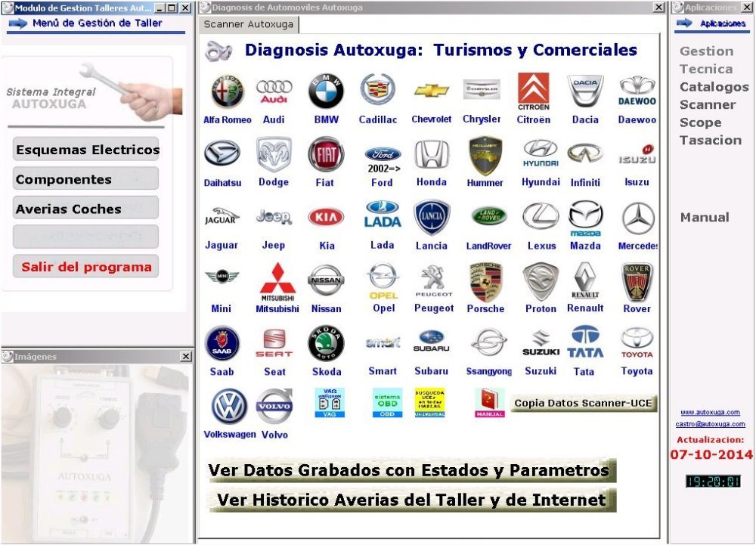Screen dimensions: 756x545
Task: Choose the Dacia logo
Action: coord(585,91)
